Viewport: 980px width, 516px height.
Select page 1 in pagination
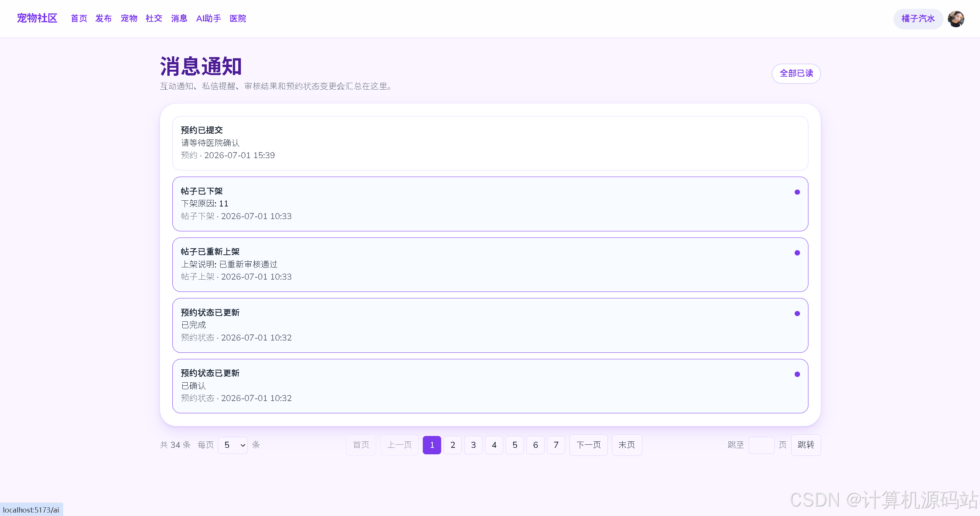coord(432,445)
